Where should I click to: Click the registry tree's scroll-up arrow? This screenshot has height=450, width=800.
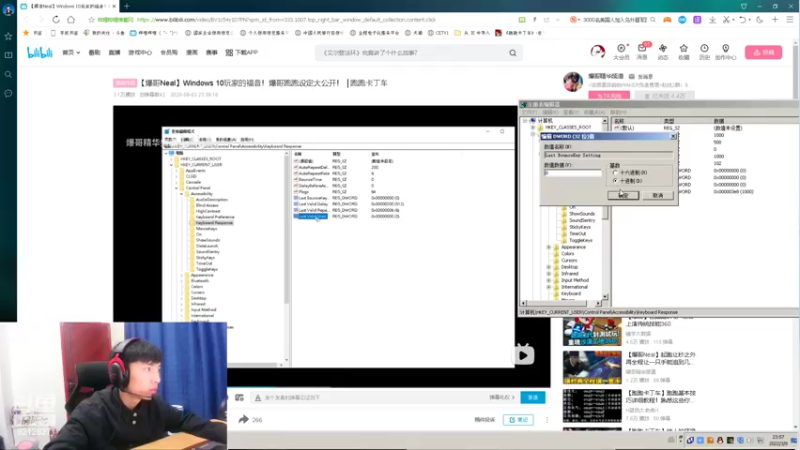(x=605, y=121)
